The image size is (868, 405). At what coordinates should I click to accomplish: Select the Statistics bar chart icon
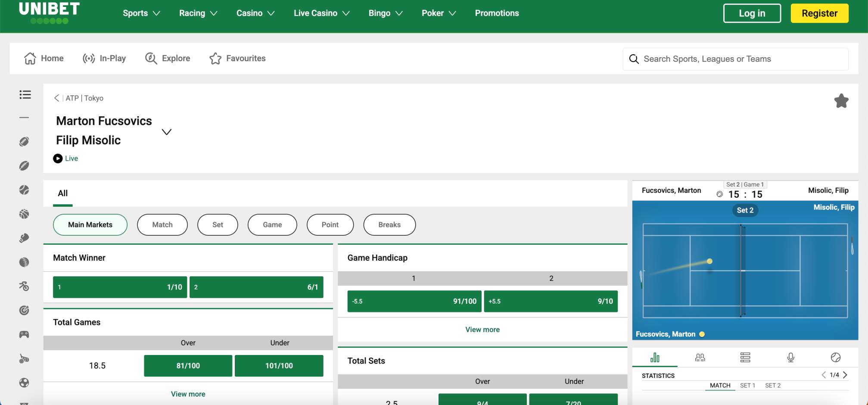[655, 357]
